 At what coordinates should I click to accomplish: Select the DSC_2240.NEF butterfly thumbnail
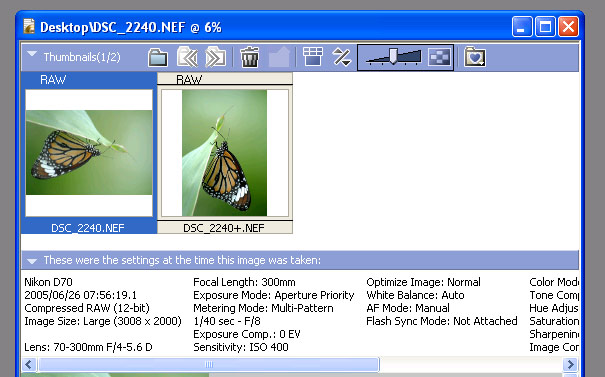(89, 153)
